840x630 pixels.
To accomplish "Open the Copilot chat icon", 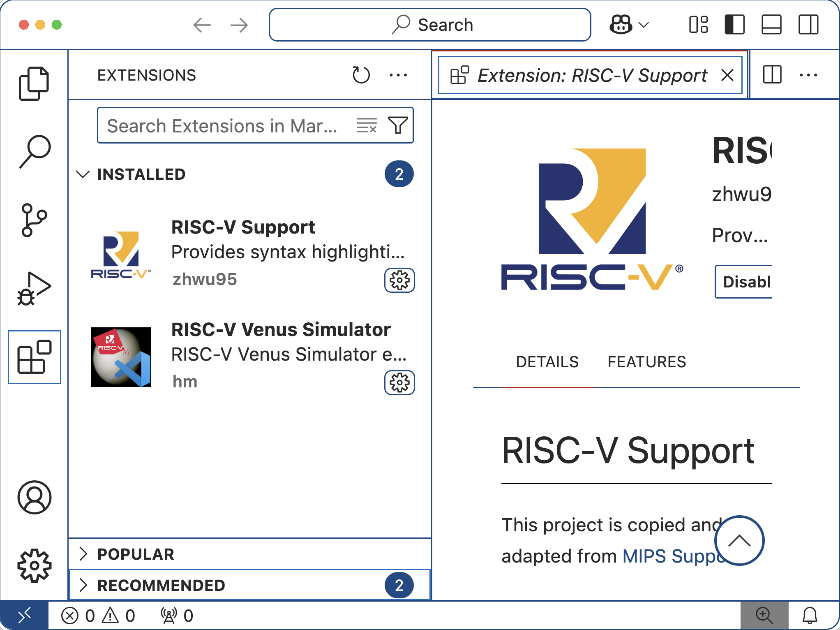I will click(x=621, y=25).
